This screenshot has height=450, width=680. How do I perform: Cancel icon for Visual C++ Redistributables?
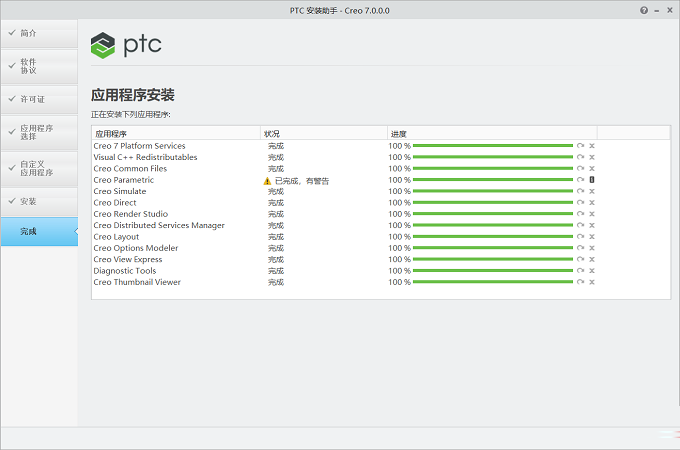click(592, 157)
